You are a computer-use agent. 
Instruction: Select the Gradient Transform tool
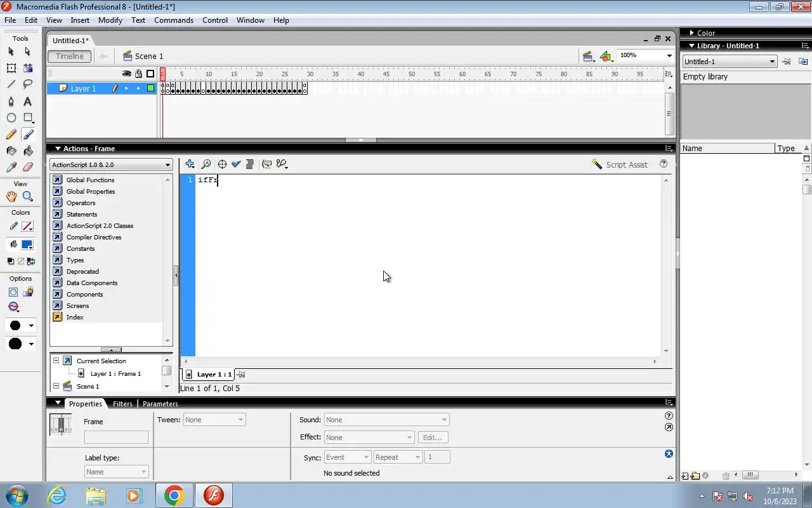(28, 68)
